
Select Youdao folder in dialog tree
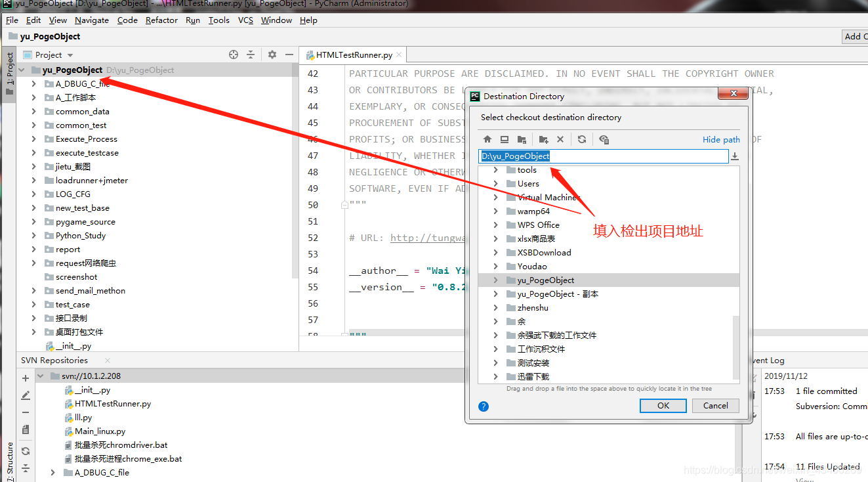(x=532, y=266)
